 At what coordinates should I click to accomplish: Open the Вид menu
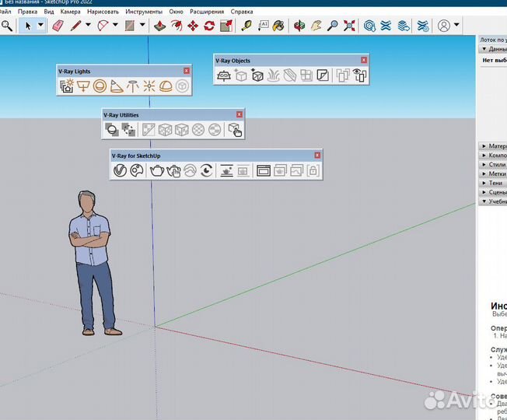pyautogui.click(x=49, y=12)
